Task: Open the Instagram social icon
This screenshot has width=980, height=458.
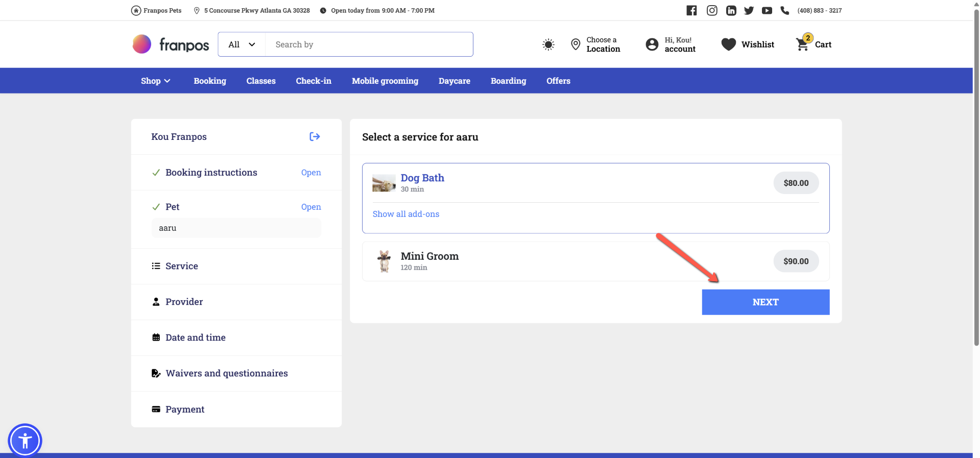Action: [x=712, y=10]
